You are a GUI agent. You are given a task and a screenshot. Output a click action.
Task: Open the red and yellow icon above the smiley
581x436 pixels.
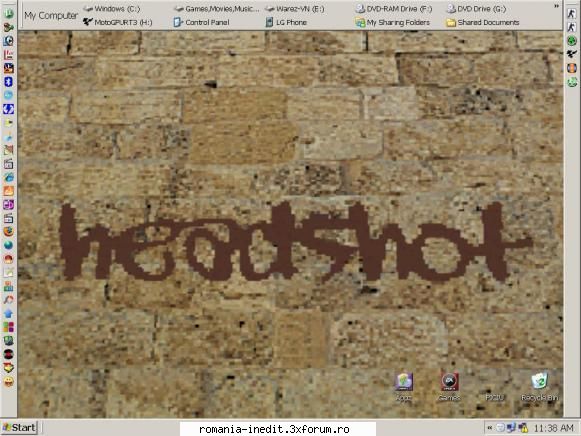(9, 367)
